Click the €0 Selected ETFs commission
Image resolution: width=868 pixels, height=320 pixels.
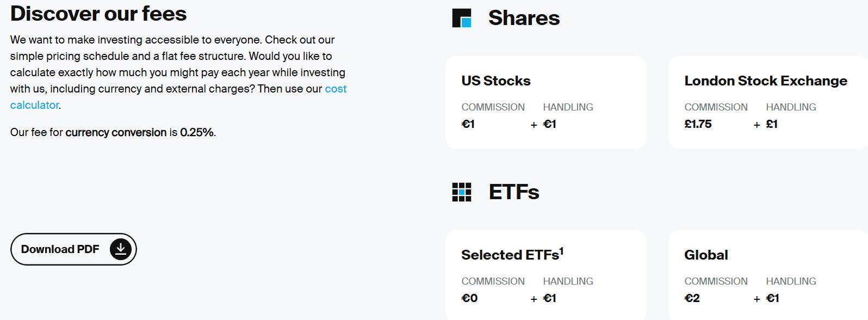point(469,298)
